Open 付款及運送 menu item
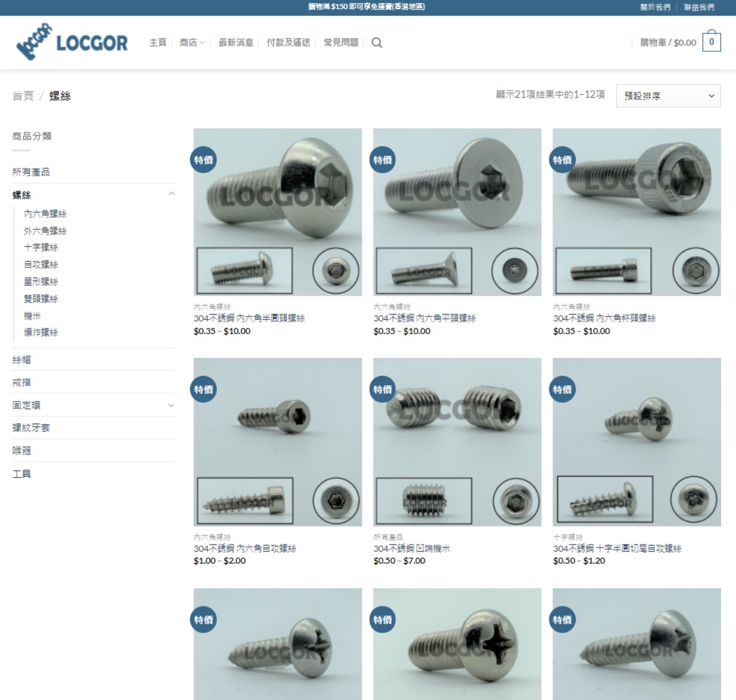 tap(288, 43)
